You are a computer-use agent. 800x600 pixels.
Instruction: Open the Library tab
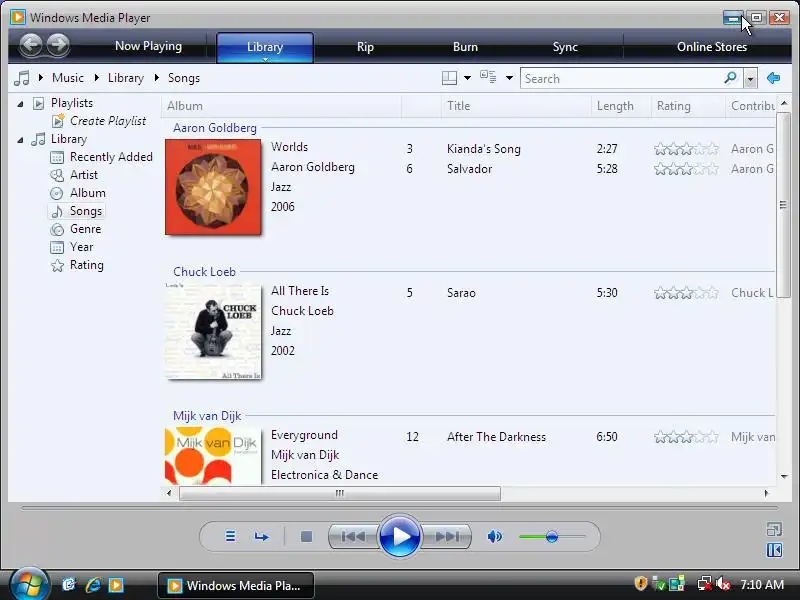tap(265, 47)
